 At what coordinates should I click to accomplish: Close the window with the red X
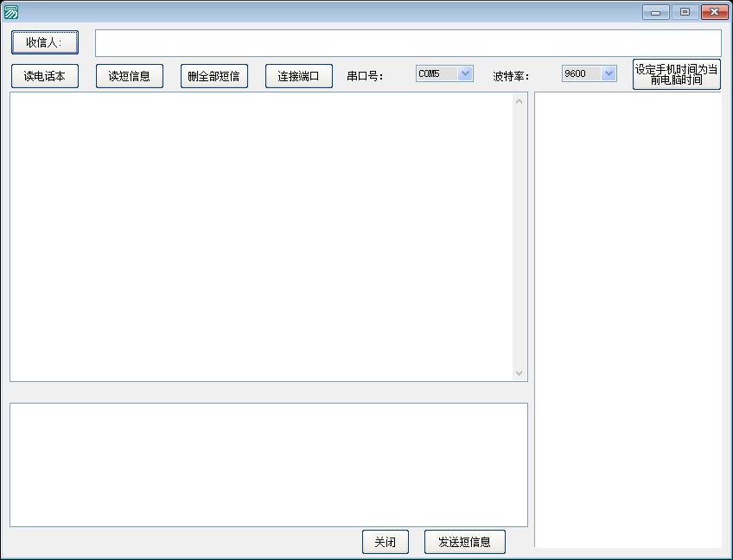pyautogui.click(x=714, y=12)
